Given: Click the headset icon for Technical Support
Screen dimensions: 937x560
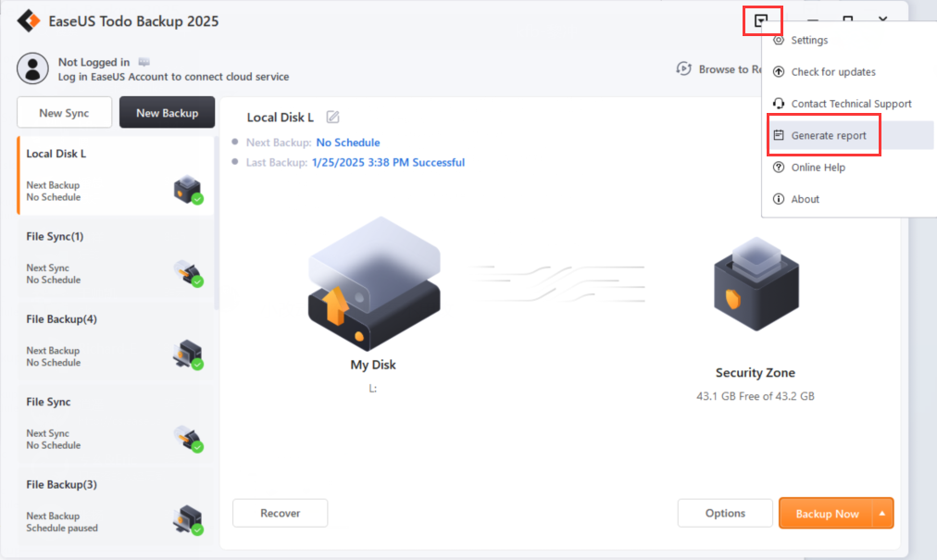Looking at the screenshot, I should tap(778, 104).
